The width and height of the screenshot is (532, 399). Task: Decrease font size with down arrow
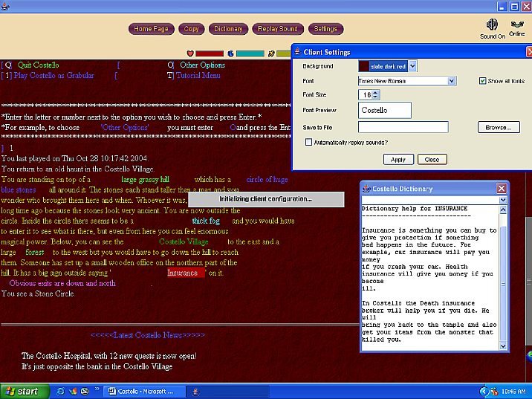coord(375,97)
